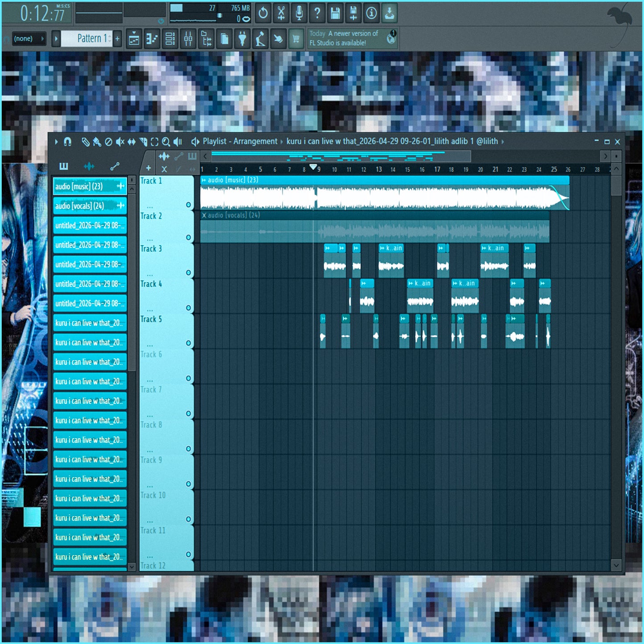Viewport: 644px width, 644px height.
Task: Toggle mute switch on Track 4
Action: pos(189,308)
